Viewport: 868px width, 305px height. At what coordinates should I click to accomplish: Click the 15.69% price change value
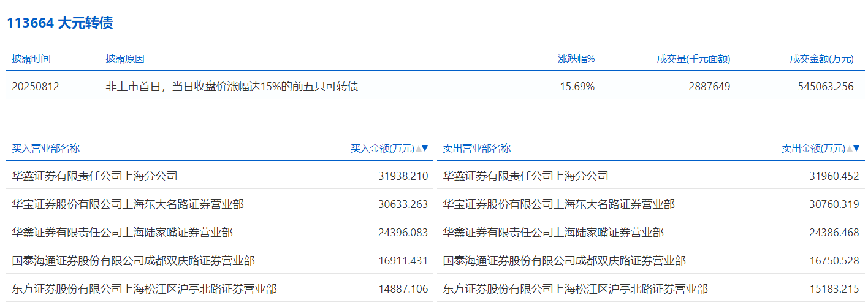pyautogui.click(x=577, y=87)
